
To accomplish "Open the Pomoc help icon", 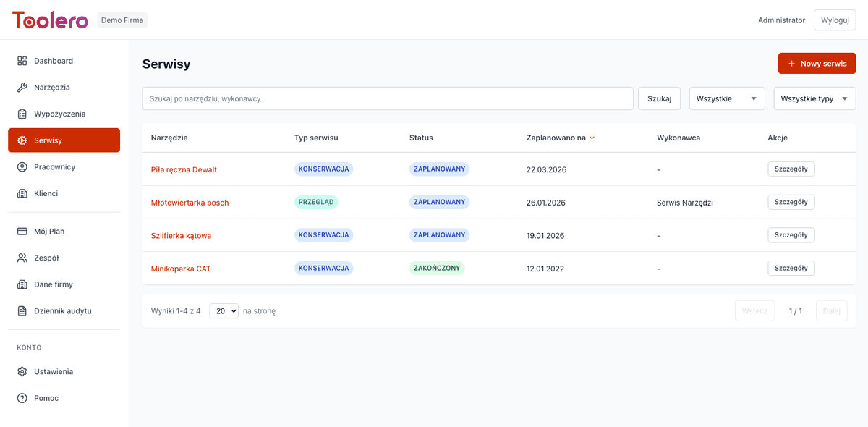I will click(21, 397).
